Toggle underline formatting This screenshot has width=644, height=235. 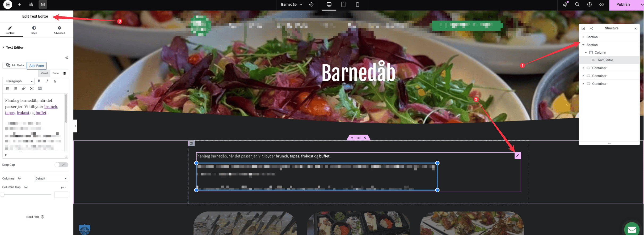(x=55, y=81)
